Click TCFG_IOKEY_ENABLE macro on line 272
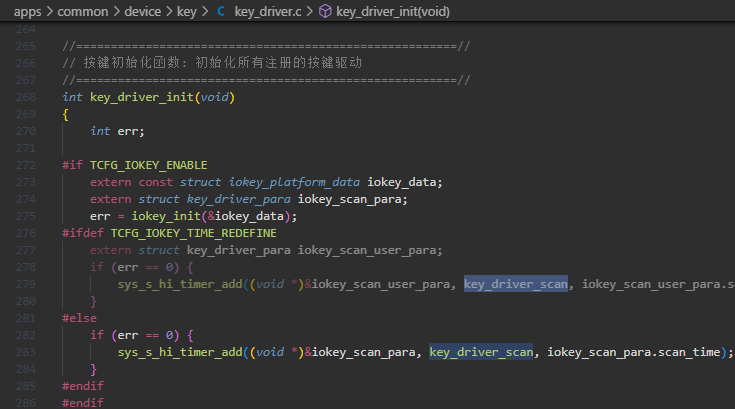The height and width of the screenshot is (409, 735). click(x=149, y=165)
